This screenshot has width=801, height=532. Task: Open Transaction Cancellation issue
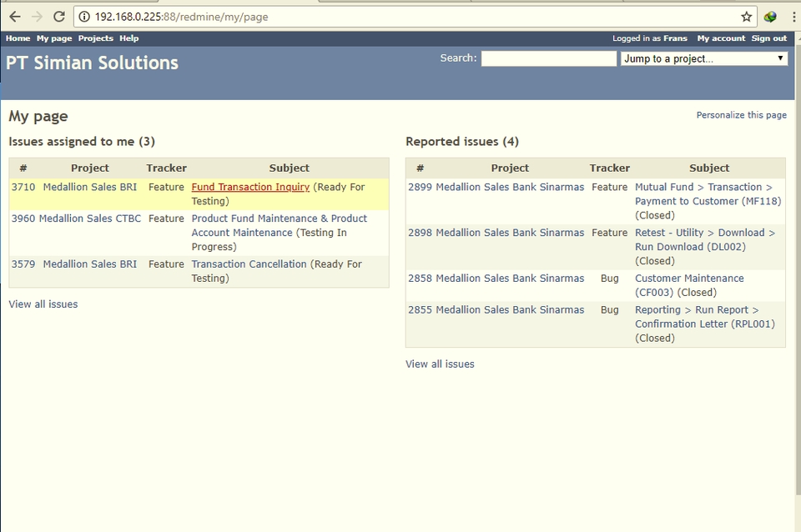pyautogui.click(x=249, y=264)
